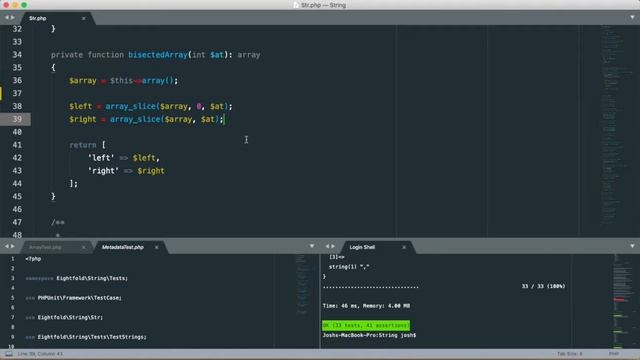Go to previous tab in Str.php pane

point(7,18)
